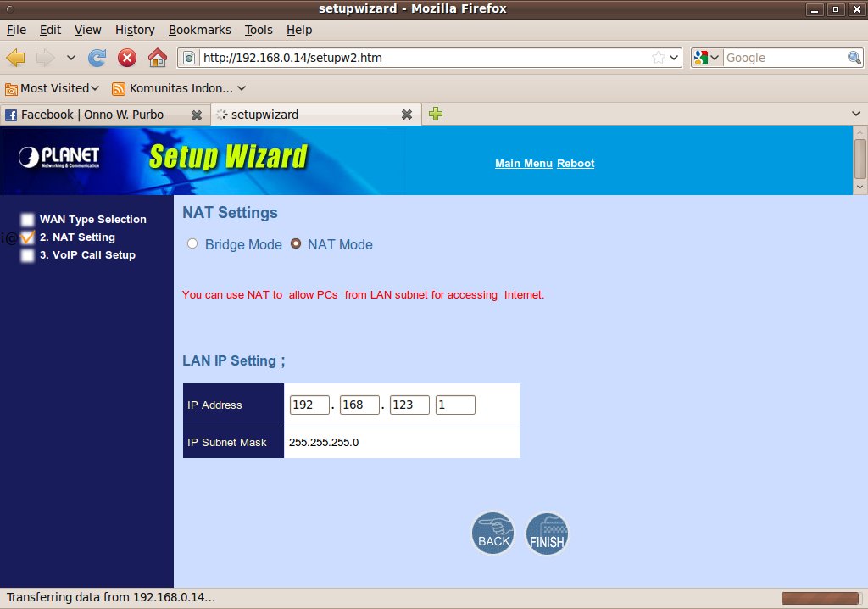
Task: Click the checked 2. NAT Setting step box
Action: (x=27, y=237)
